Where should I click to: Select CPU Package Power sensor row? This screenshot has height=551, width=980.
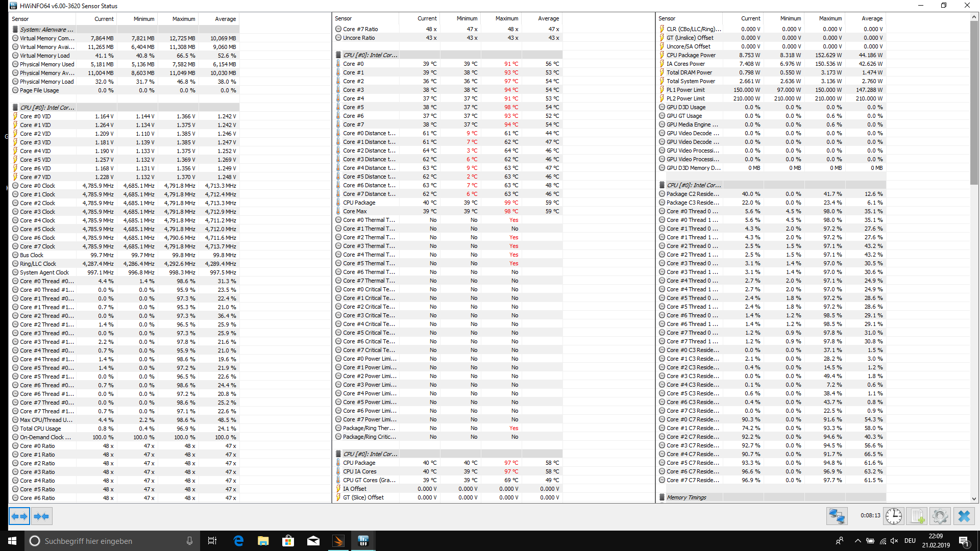tap(691, 55)
